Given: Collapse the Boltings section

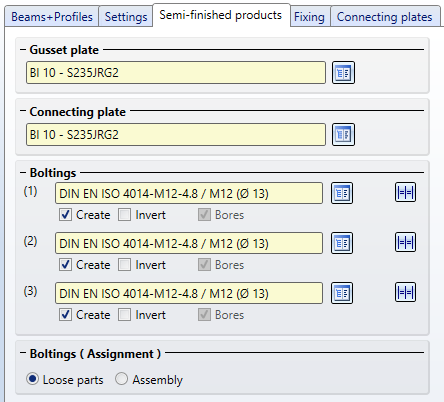Looking at the screenshot, I should [23, 173].
